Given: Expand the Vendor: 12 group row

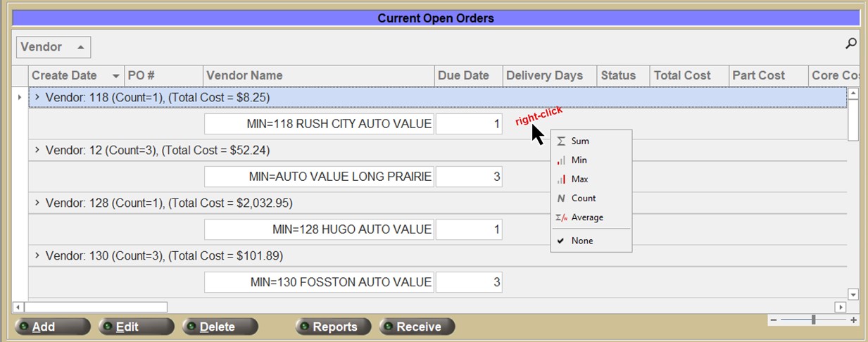Looking at the screenshot, I should [x=38, y=150].
